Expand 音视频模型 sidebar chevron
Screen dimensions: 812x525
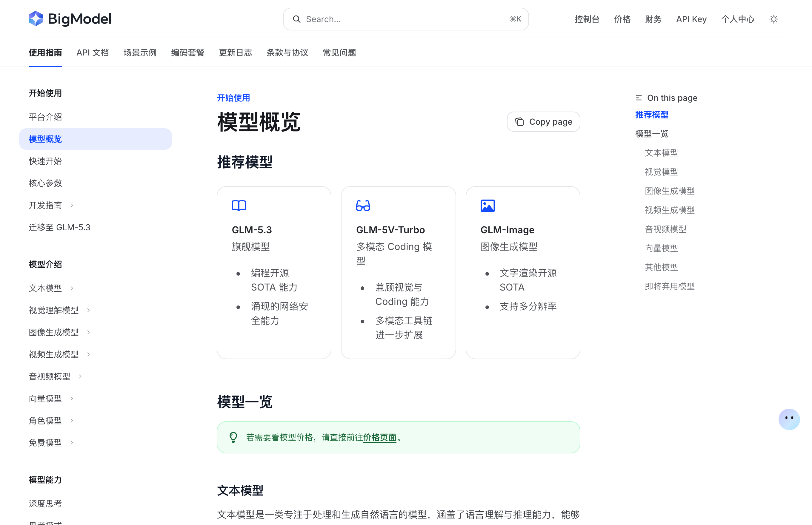pos(80,376)
